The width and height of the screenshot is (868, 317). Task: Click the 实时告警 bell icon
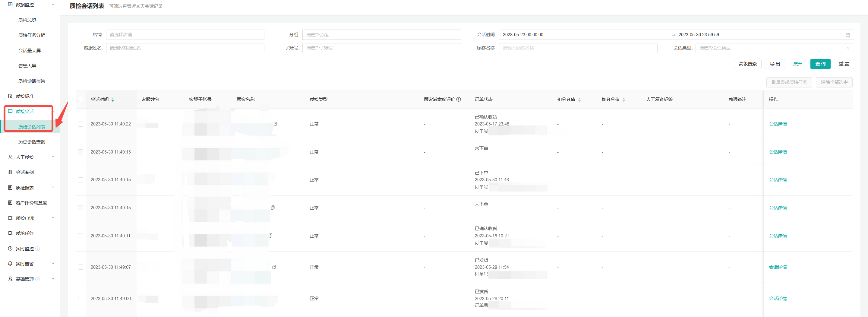click(x=10, y=264)
